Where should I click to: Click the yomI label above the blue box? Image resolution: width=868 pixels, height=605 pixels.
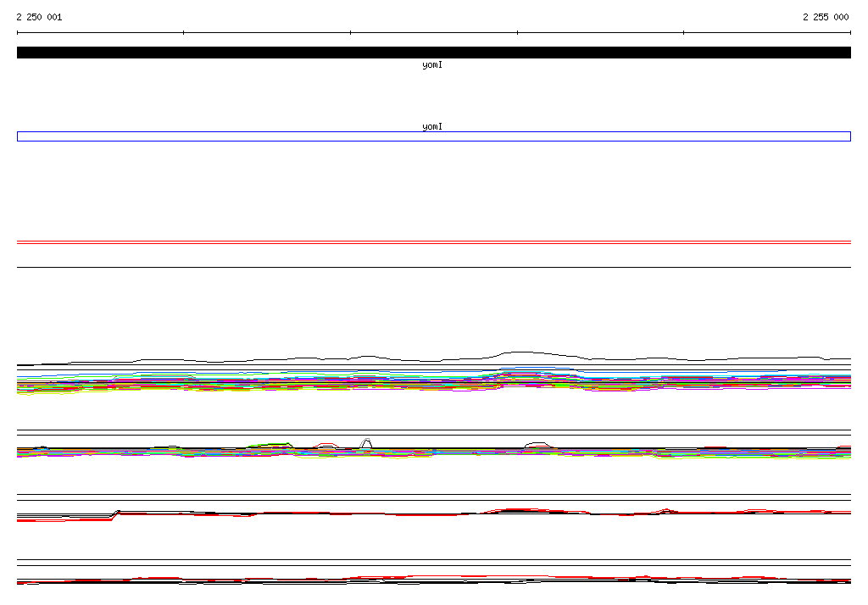point(432,127)
